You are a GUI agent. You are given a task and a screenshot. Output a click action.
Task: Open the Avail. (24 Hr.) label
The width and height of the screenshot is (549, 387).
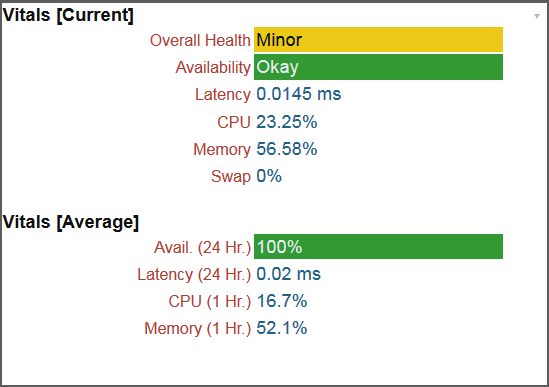[202, 248]
